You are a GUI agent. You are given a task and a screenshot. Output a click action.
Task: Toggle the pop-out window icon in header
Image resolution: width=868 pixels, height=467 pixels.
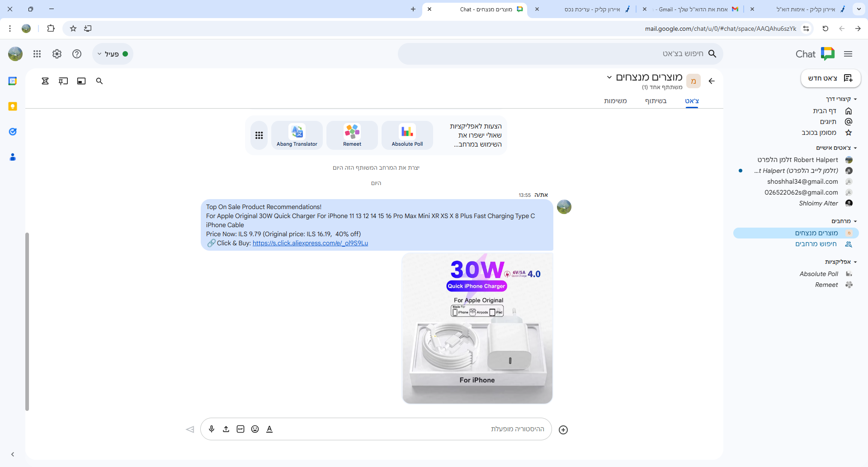[81, 81]
